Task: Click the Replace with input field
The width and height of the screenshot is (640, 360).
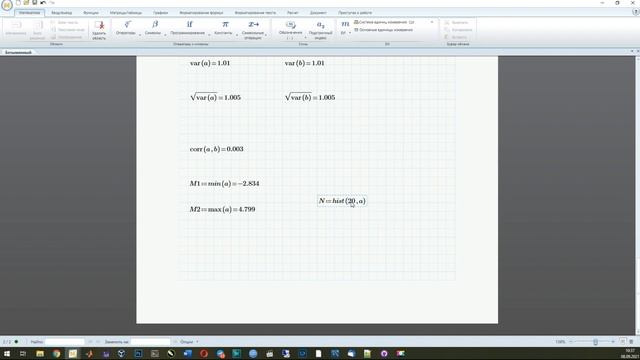Action: [150, 342]
